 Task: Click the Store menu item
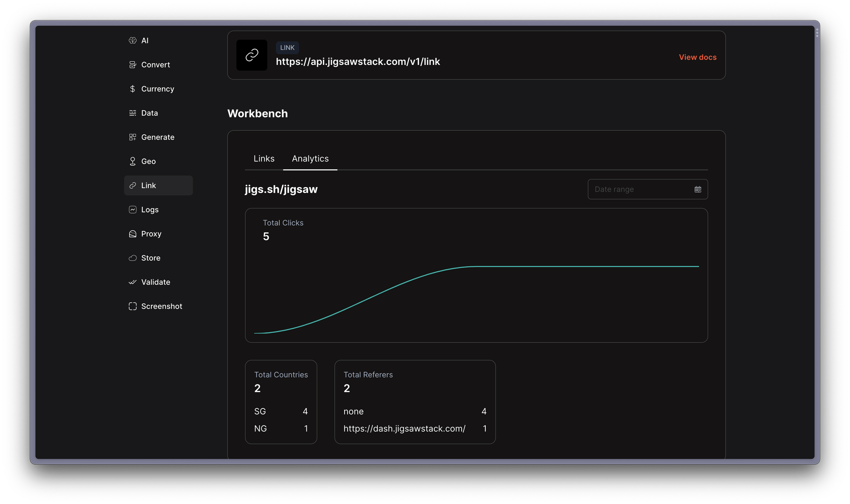click(x=150, y=257)
